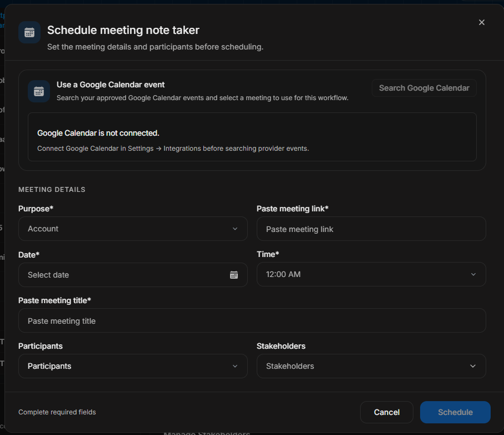Click the Time field chevron arrow
This screenshot has width=504, height=435.
(x=473, y=274)
